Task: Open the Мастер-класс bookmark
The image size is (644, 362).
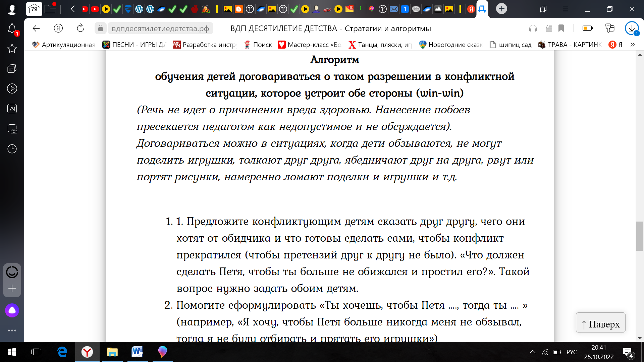Action: pos(310,45)
